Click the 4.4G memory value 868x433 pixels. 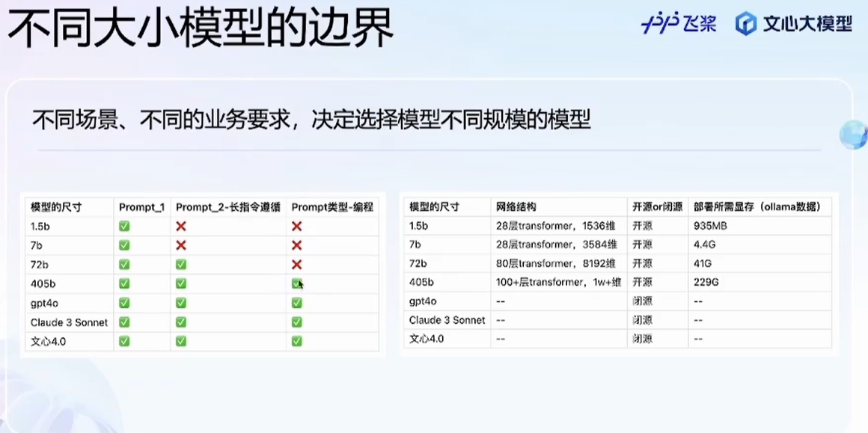click(x=703, y=245)
